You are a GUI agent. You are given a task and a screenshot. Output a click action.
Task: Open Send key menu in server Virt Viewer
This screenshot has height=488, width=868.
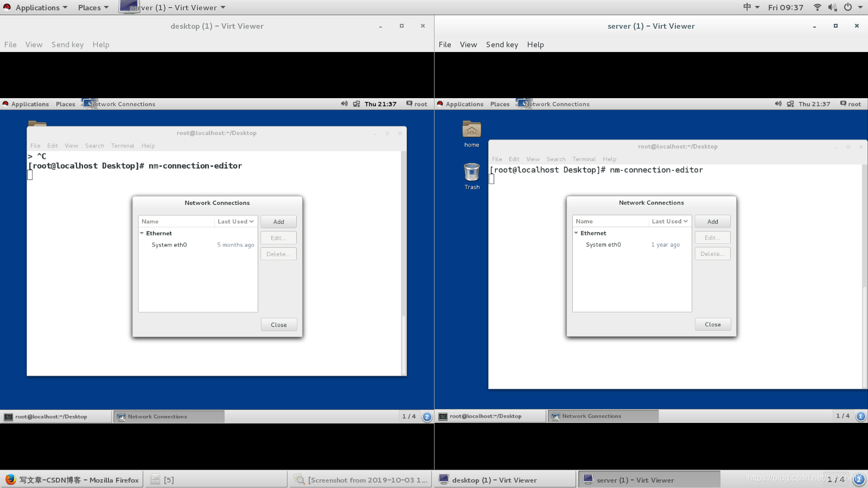tap(502, 44)
